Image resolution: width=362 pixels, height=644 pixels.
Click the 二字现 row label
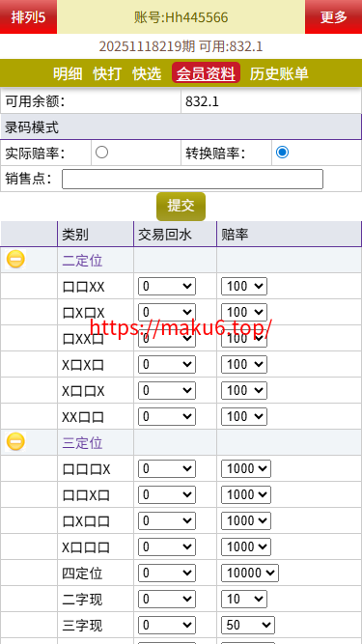point(82,600)
